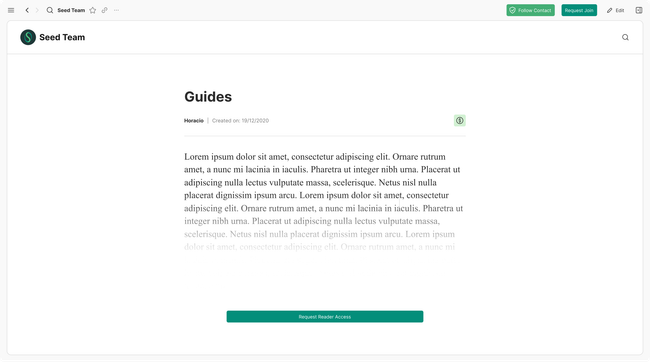The height and width of the screenshot is (362, 650).
Task: Open site search with the header magnifier icon
Action: click(625, 37)
